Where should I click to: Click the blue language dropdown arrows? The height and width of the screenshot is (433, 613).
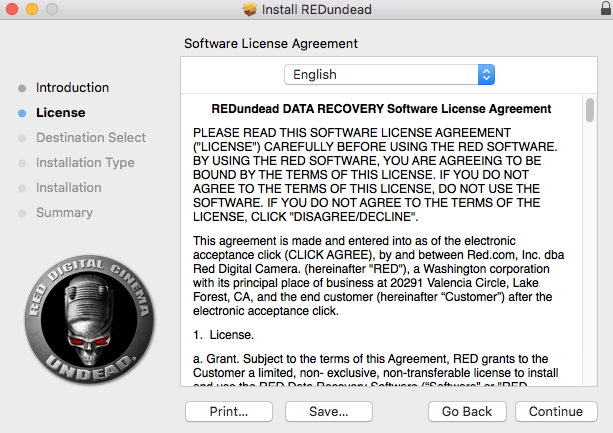pyautogui.click(x=486, y=75)
